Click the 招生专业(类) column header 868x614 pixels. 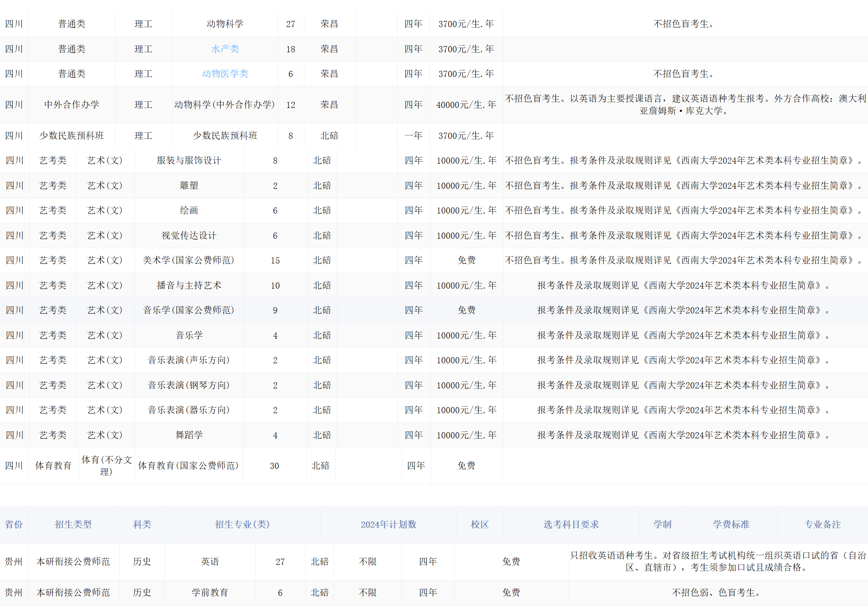[242, 524]
